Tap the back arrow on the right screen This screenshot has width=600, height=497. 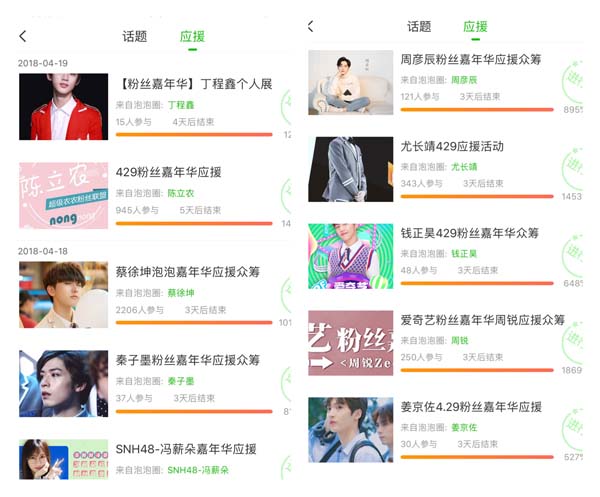pyautogui.click(x=311, y=26)
